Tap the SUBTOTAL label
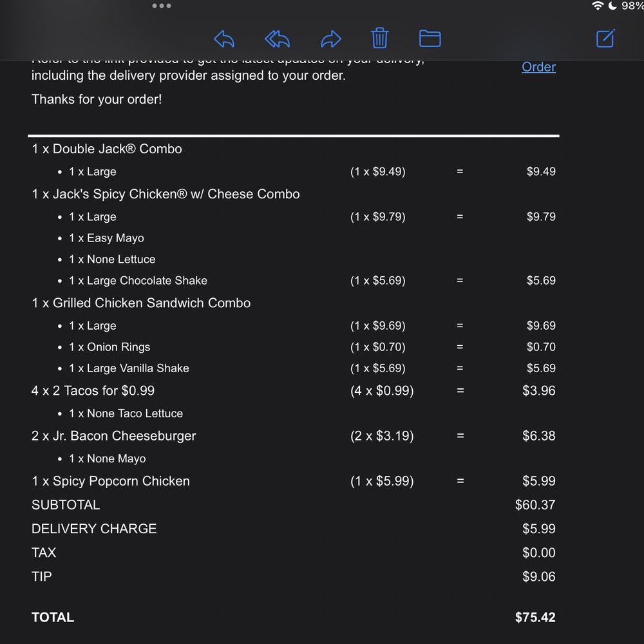The width and height of the screenshot is (644, 644). click(x=66, y=505)
